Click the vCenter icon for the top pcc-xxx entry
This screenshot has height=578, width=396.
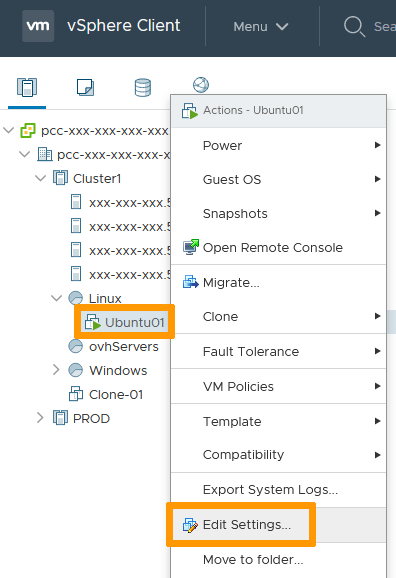(28, 130)
